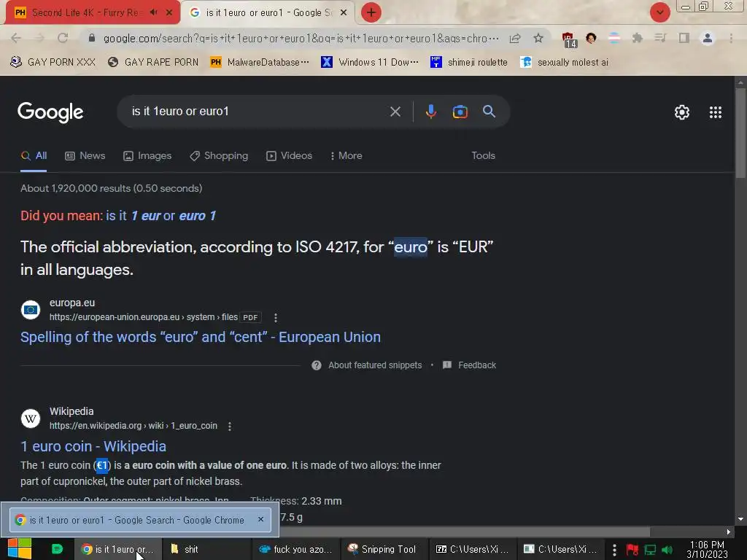
Task: Toggle the Chrome side panel
Action: click(x=684, y=38)
